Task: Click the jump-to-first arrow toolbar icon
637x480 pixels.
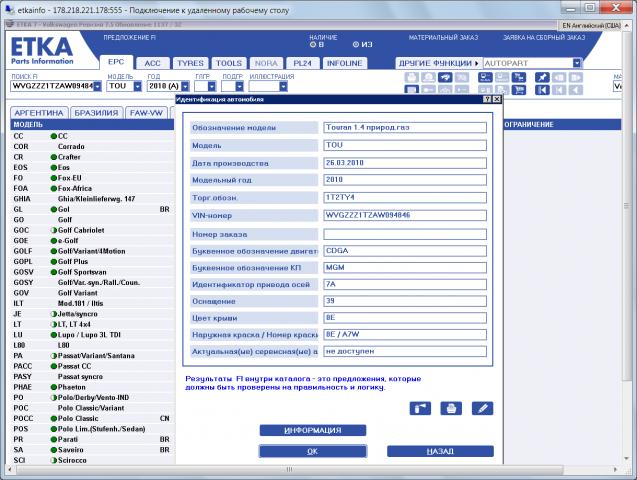Action: pyautogui.click(x=542, y=90)
